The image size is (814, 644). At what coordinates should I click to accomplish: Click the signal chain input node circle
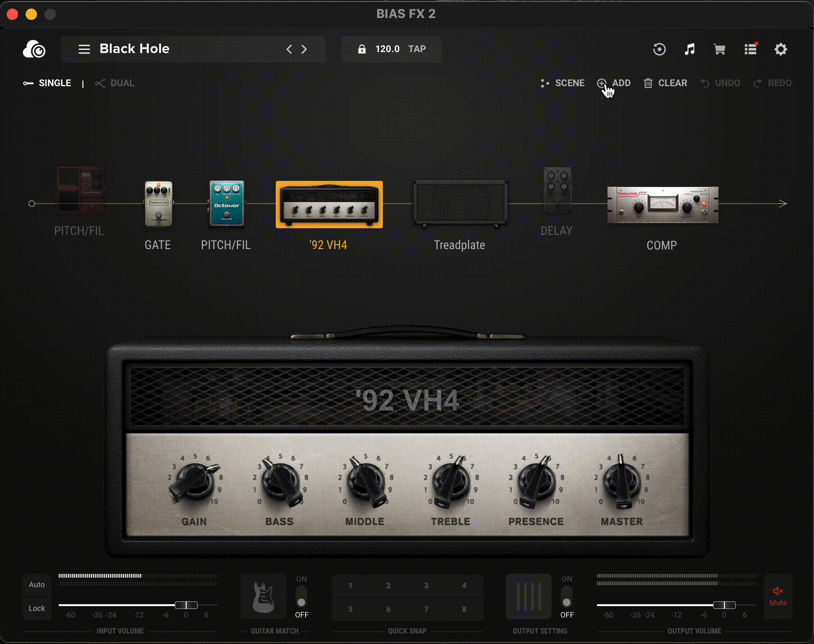pyautogui.click(x=32, y=204)
